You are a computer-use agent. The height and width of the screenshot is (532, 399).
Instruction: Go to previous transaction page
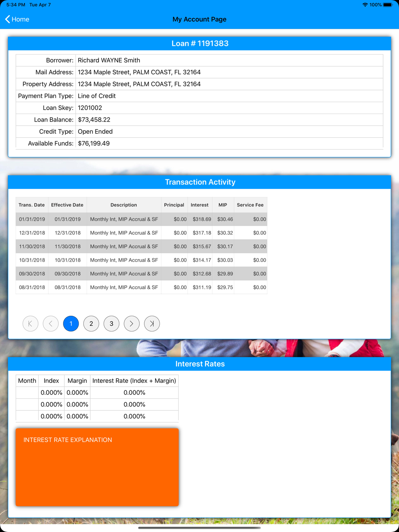(x=51, y=323)
